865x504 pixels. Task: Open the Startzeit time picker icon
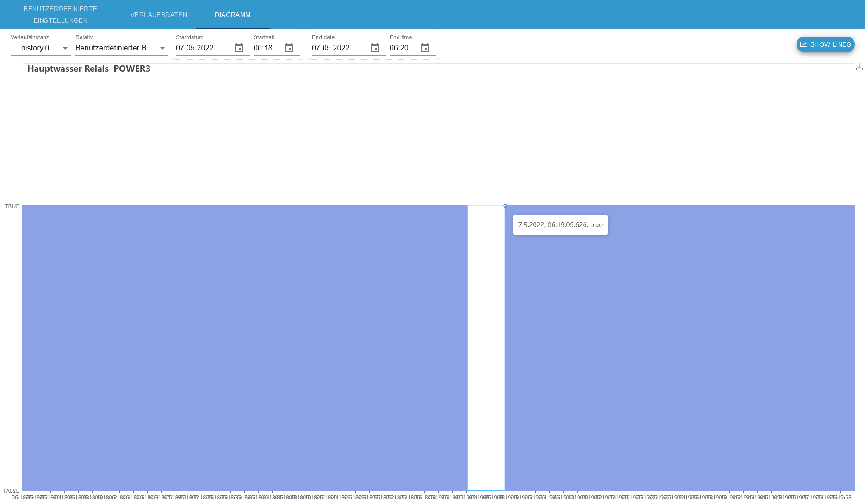[289, 48]
